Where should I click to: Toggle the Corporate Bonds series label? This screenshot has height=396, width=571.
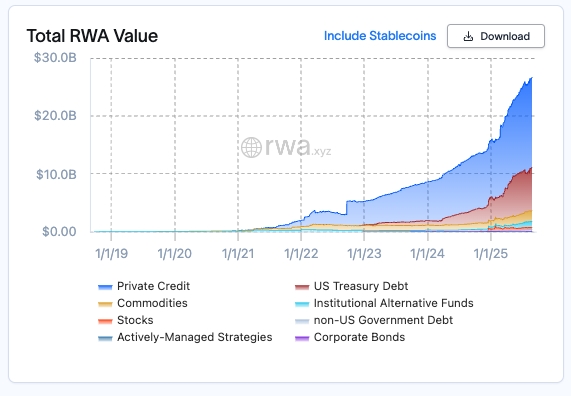359,337
